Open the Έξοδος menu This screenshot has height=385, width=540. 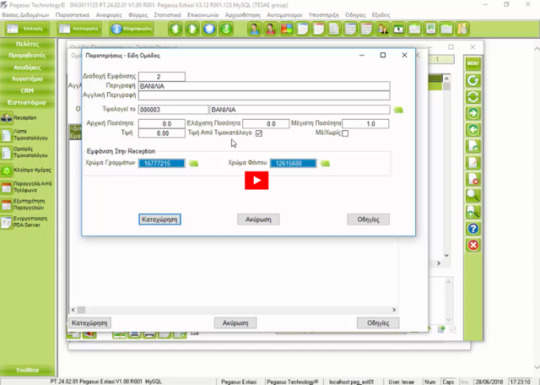pyautogui.click(x=381, y=15)
